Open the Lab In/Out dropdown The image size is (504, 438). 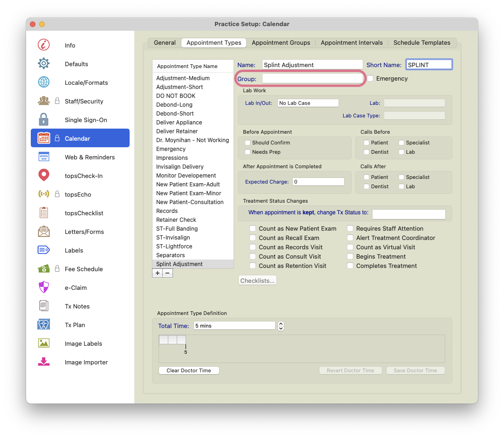(x=308, y=103)
